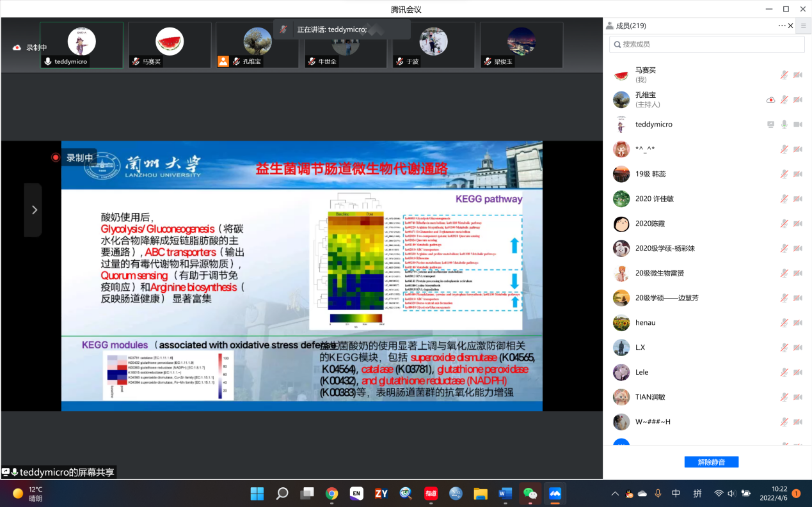Open the members panel three-dot menu
Screen dimensions: 812x507
(x=781, y=26)
